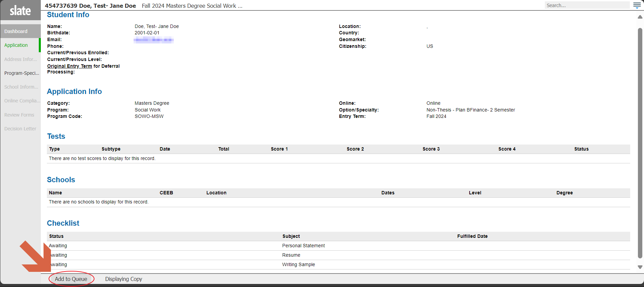Select the Review Forms tab
This screenshot has width=644, height=287.
[x=19, y=115]
